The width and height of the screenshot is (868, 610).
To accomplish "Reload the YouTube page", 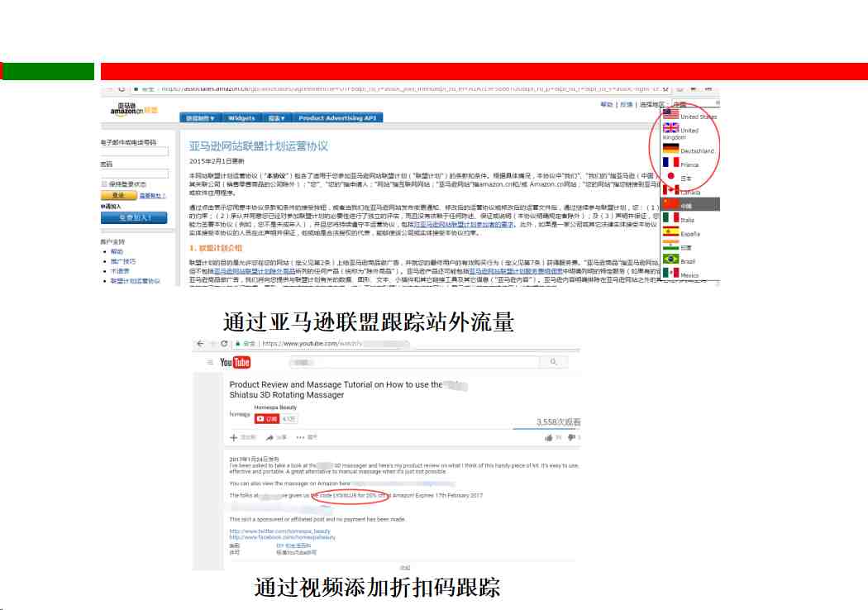I will 224,344.
